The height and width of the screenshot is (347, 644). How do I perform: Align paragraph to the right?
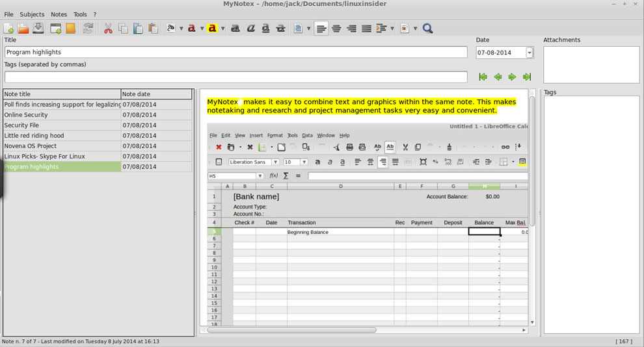point(351,29)
